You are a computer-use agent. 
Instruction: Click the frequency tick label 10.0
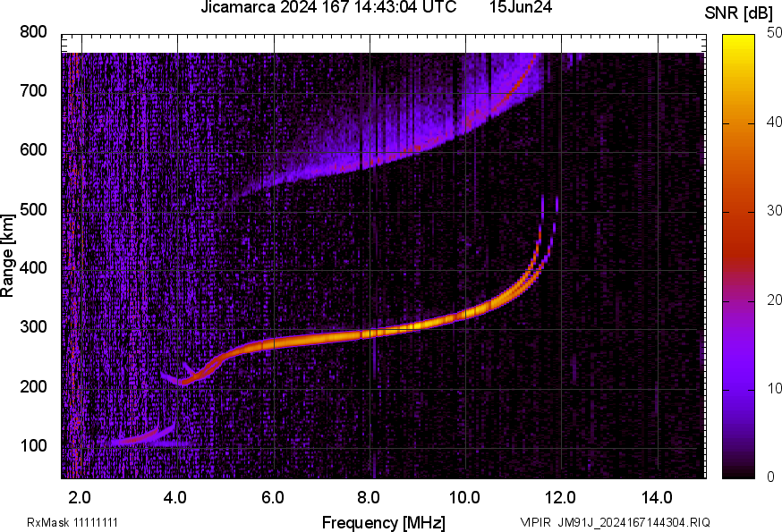pyautogui.click(x=464, y=498)
